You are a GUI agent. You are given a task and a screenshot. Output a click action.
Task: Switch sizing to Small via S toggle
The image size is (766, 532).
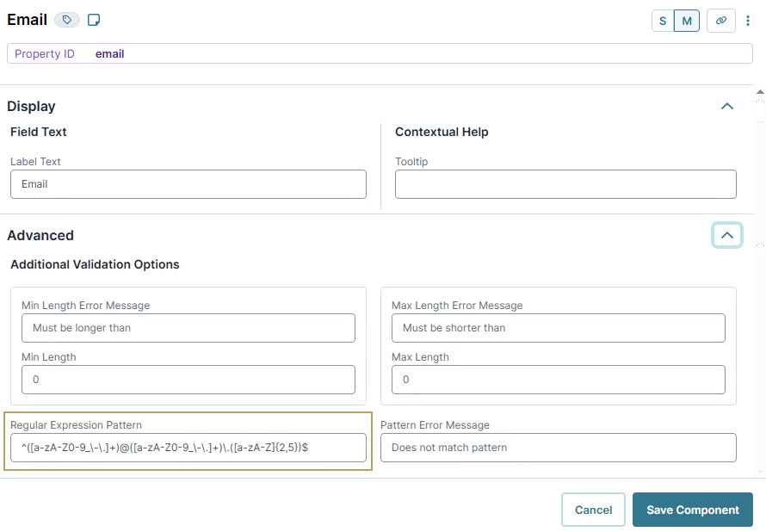[663, 20]
